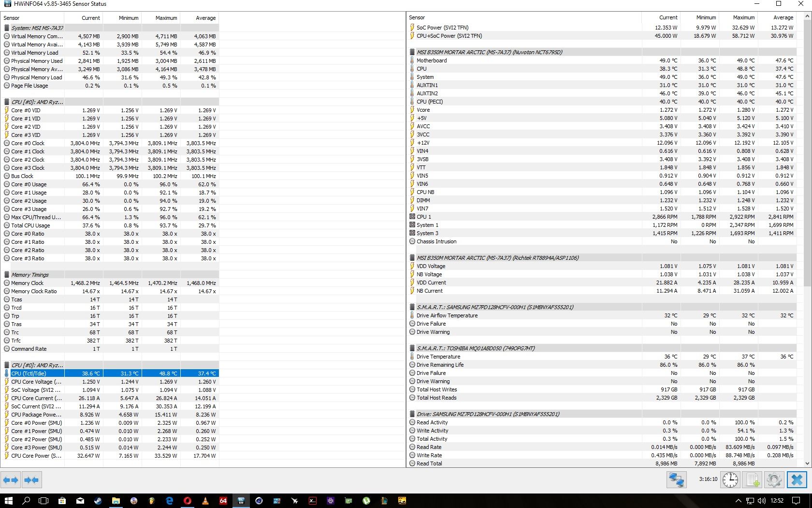Open the League of Legends taskbar icon
Viewport: 812px width, 508px height.
pyautogui.click(x=384, y=501)
